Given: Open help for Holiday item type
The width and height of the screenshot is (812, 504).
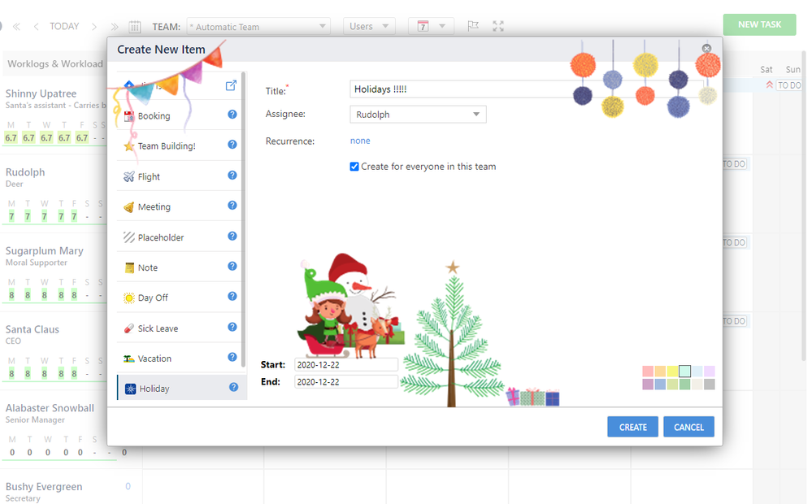Looking at the screenshot, I should pyautogui.click(x=233, y=387).
